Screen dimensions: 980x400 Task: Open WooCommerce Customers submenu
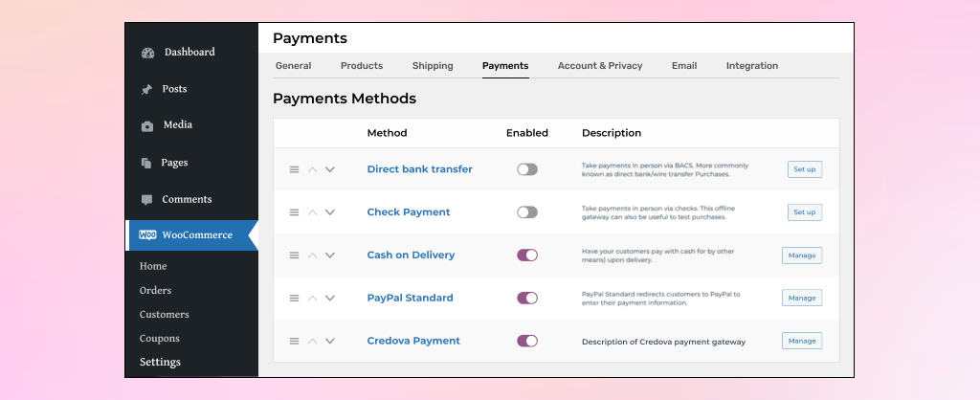tap(164, 315)
